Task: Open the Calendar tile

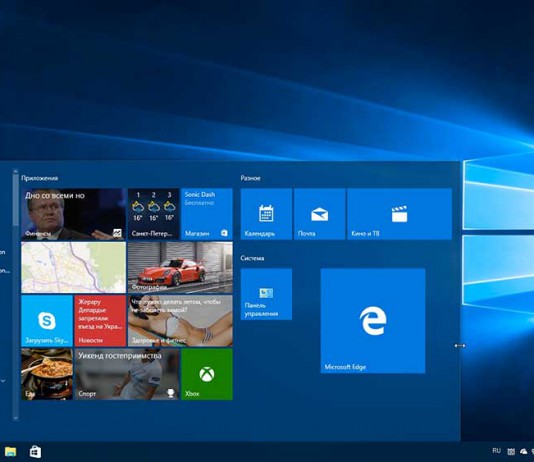Action: pos(266,214)
